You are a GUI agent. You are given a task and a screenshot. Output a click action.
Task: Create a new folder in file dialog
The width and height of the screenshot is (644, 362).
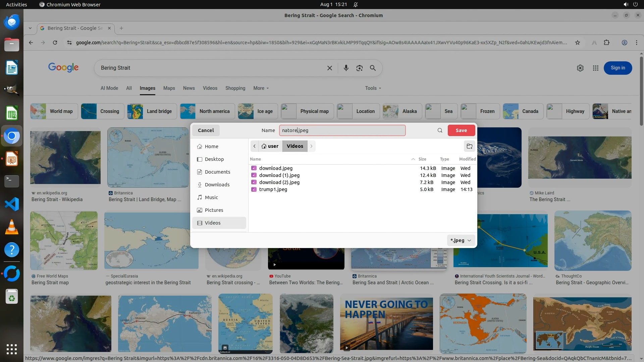pyautogui.click(x=469, y=146)
